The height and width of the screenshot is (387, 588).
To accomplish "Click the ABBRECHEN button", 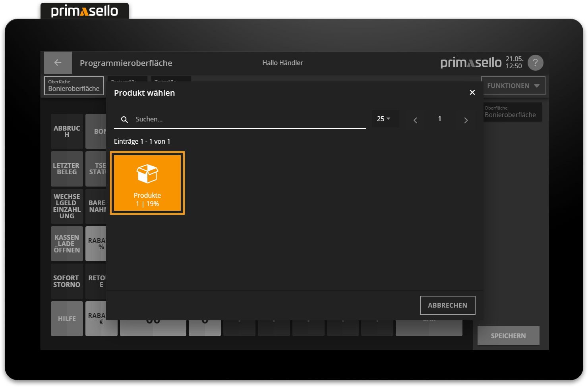I will point(447,305).
